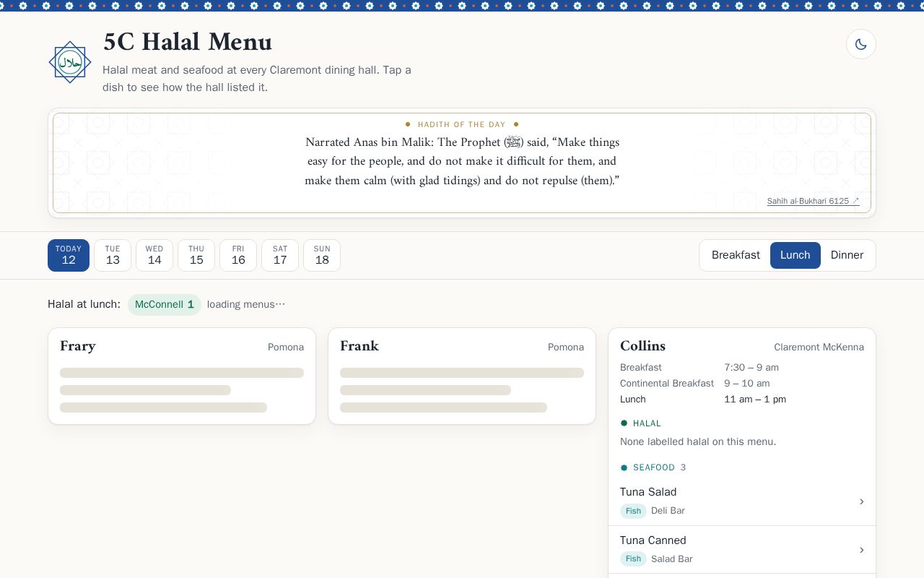Viewport: 924px width, 578px height.
Task: Switch to the Lunch meal
Action: (796, 255)
